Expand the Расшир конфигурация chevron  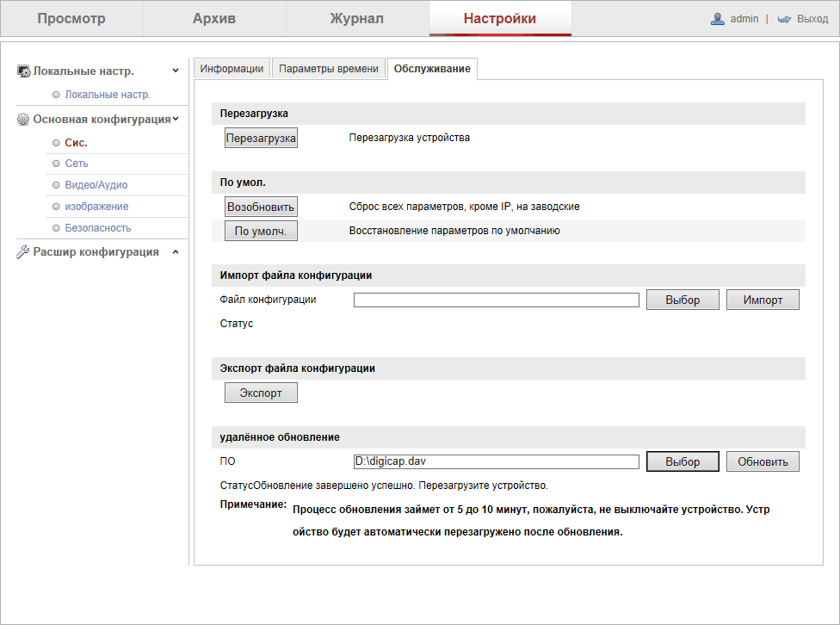point(176,252)
